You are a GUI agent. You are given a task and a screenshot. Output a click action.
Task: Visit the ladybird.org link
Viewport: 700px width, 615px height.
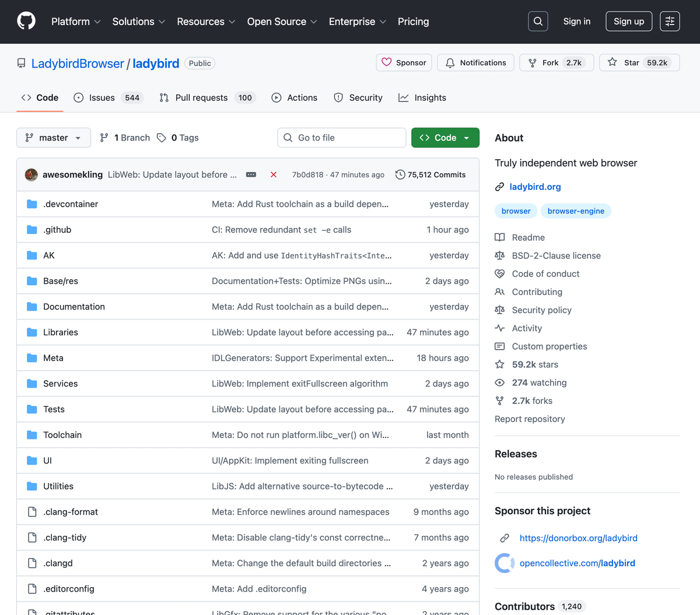point(535,187)
